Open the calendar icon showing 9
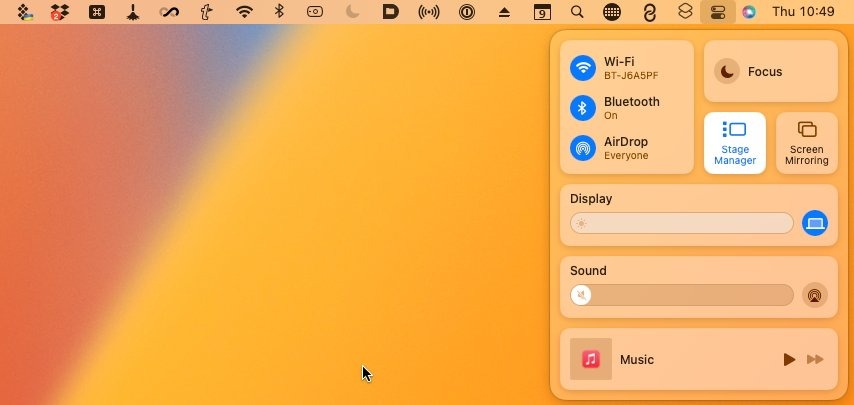The width and height of the screenshot is (854, 405). click(542, 11)
